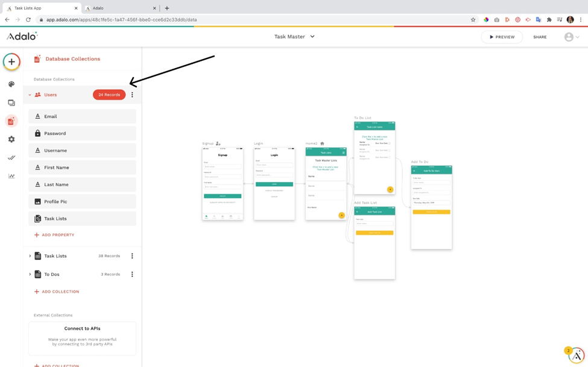The image size is (588, 367).
Task: Open the Analytics chart icon in sidebar
Action: pyautogui.click(x=11, y=176)
